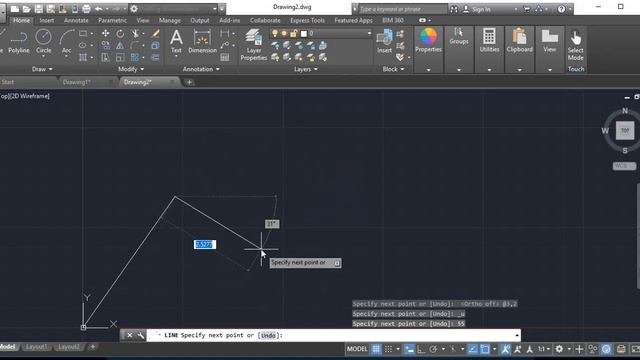Click the keyword search field
Screen dimensions: 640x360
(x=402, y=9)
